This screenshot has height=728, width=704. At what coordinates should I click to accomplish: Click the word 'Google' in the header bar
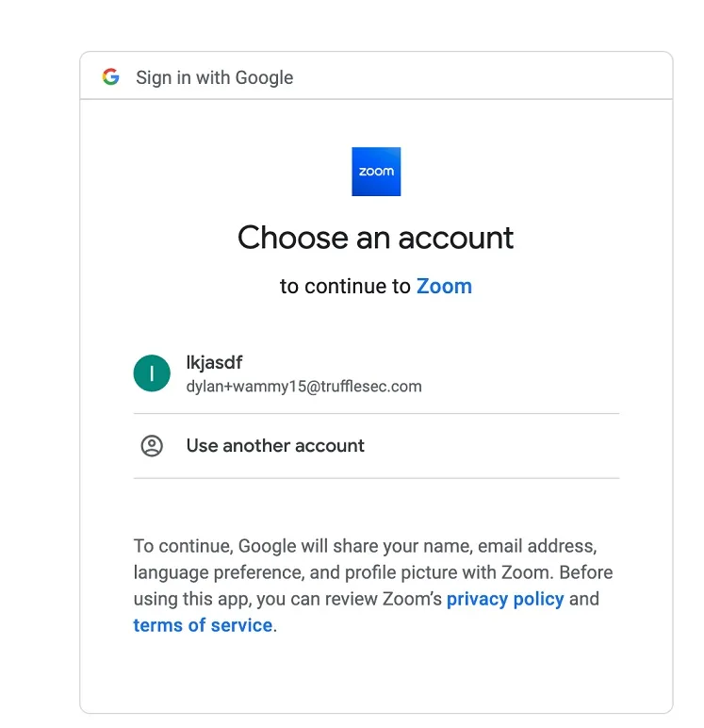pos(264,77)
